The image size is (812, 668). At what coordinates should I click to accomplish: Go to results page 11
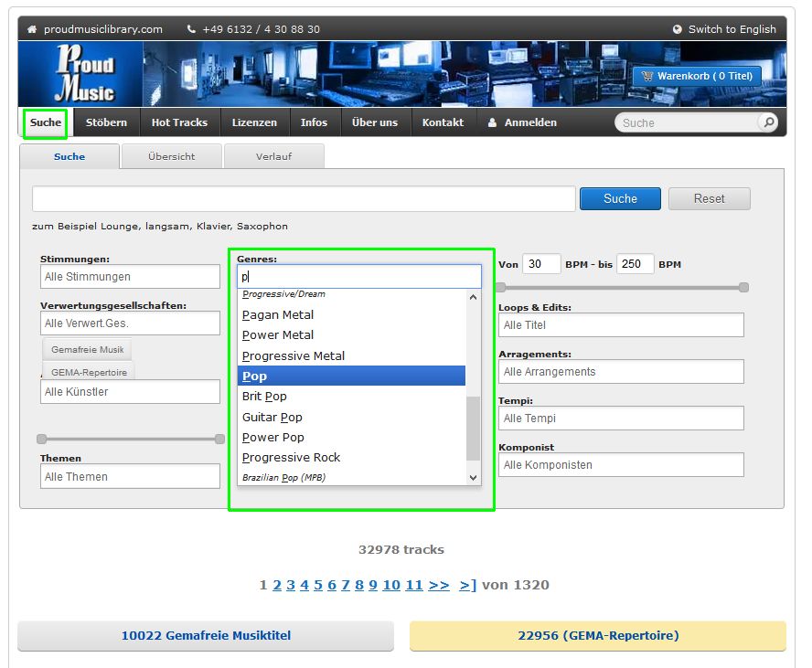(414, 585)
